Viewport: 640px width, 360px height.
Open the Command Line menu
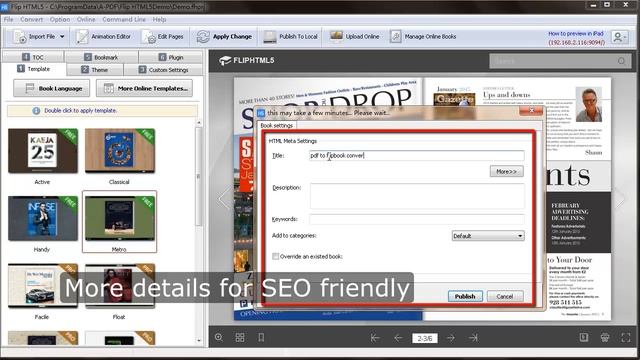pos(124,19)
